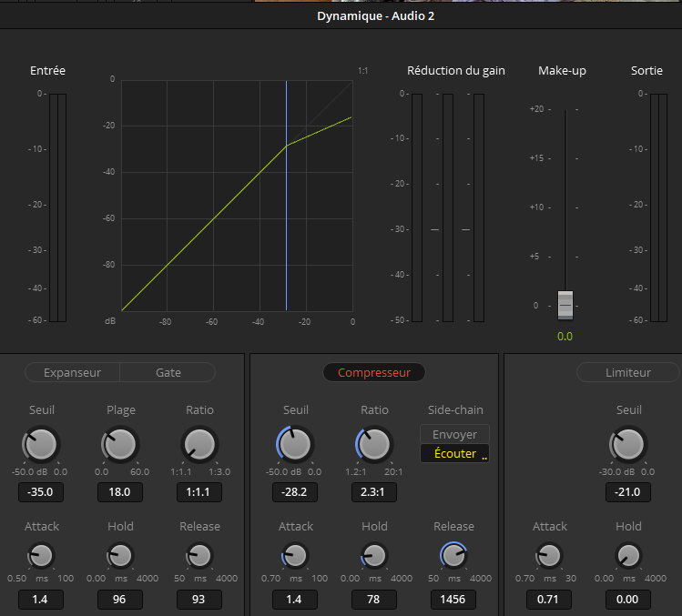Click the Compresseur Release knob
Image resolution: width=682 pixels, height=616 pixels.
coord(453,555)
